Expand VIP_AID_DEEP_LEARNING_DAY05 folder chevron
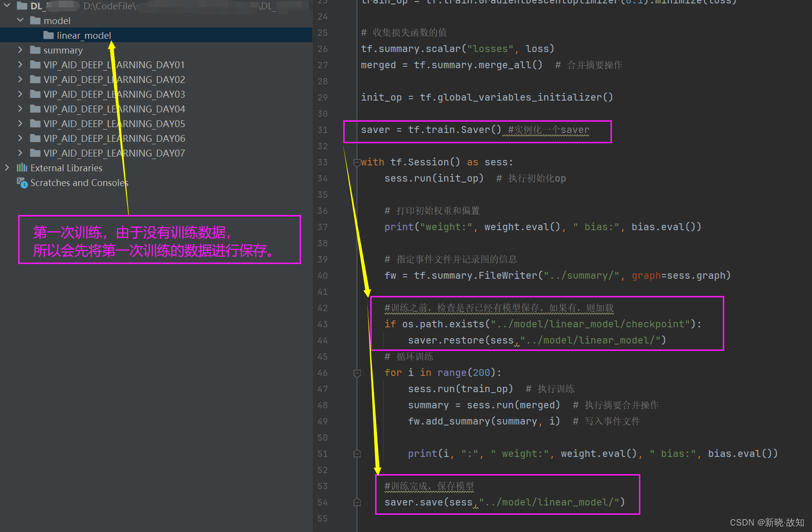This screenshot has height=532, width=812. coord(20,123)
